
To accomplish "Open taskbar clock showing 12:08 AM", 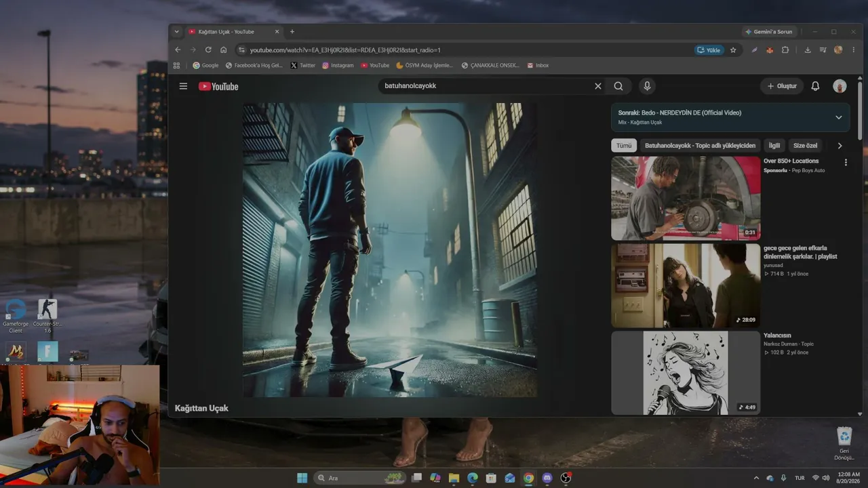I will pyautogui.click(x=849, y=478).
